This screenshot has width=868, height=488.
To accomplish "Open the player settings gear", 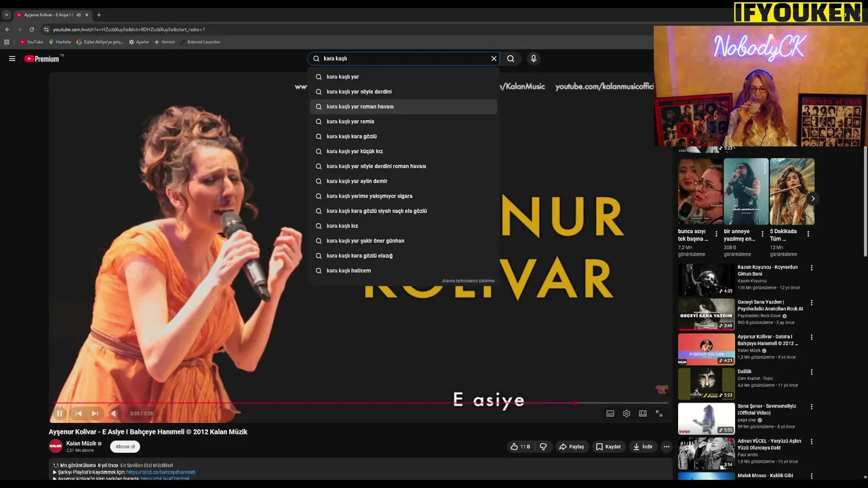I will pos(627,413).
